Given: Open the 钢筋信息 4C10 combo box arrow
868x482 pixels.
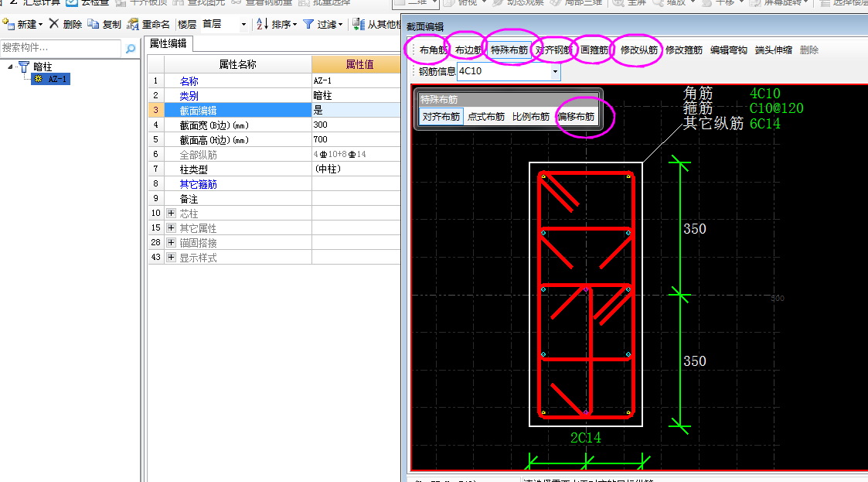Looking at the screenshot, I should 555,71.
